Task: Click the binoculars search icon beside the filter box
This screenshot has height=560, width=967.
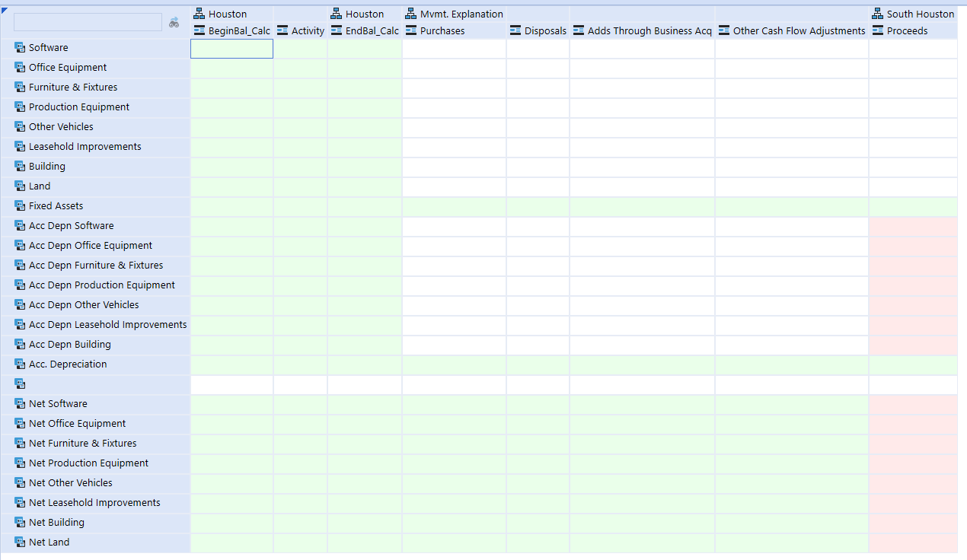Action: 174,23
